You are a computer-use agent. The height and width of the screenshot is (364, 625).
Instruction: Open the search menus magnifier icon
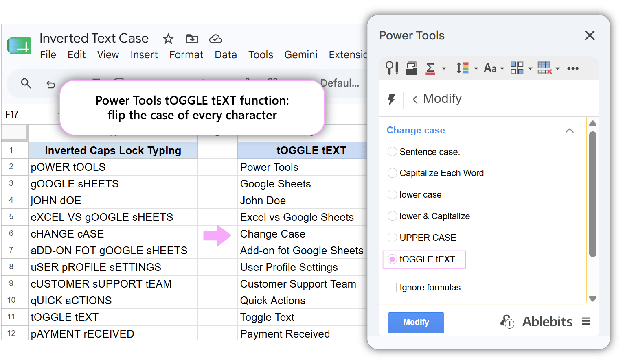(x=26, y=83)
